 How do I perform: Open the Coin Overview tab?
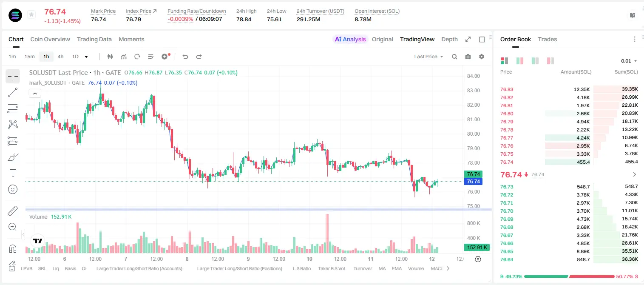point(50,39)
